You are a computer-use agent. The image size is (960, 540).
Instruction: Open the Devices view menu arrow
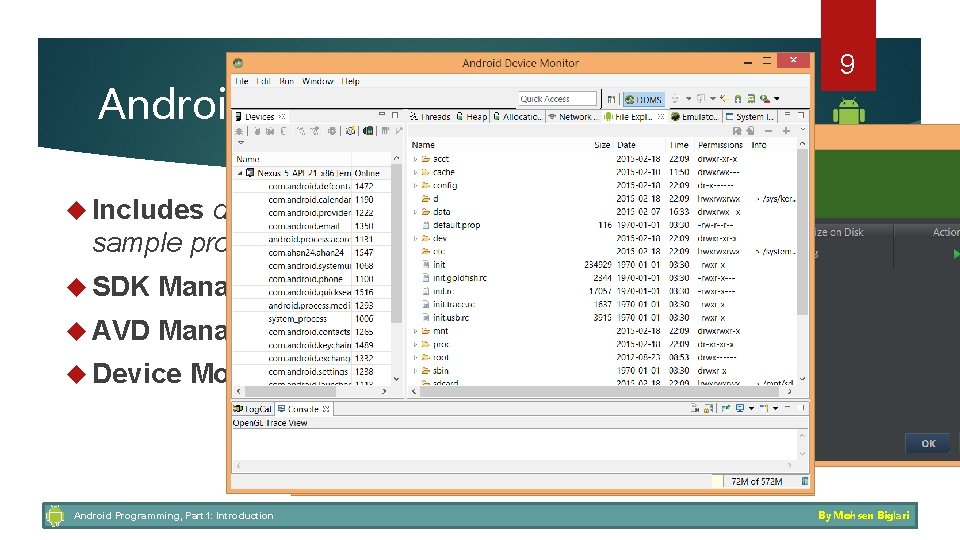pyautogui.click(x=240, y=143)
